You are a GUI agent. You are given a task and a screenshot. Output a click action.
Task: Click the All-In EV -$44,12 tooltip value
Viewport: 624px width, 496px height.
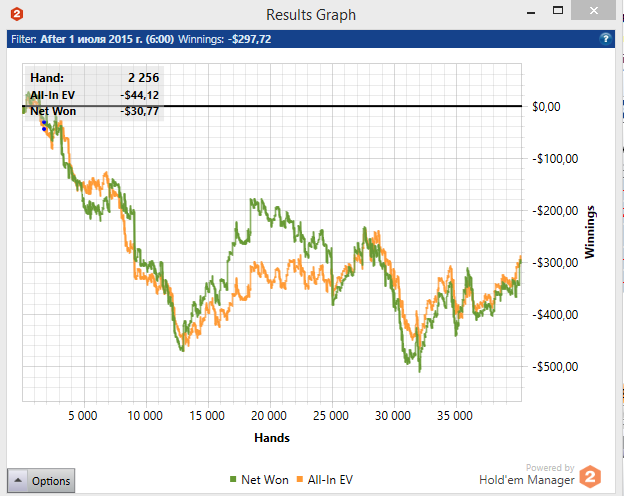tap(139, 95)
